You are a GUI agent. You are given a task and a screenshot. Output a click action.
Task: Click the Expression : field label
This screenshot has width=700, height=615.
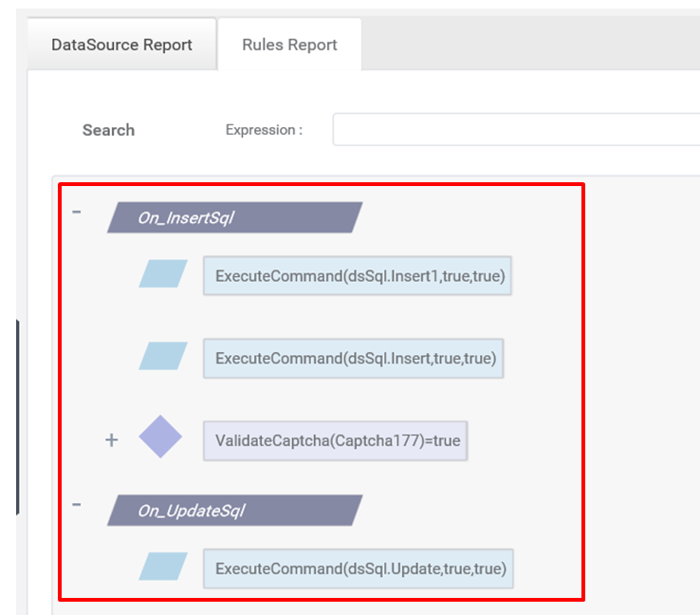[264, 130]
